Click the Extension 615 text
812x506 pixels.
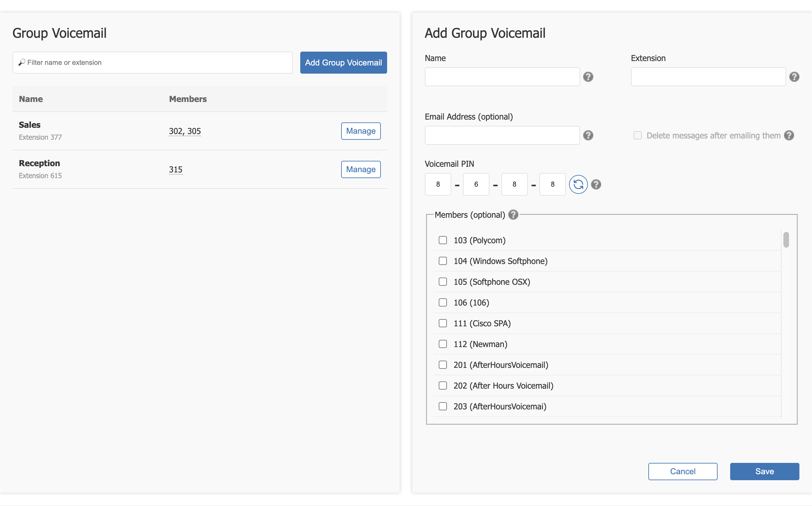point(40,176)
